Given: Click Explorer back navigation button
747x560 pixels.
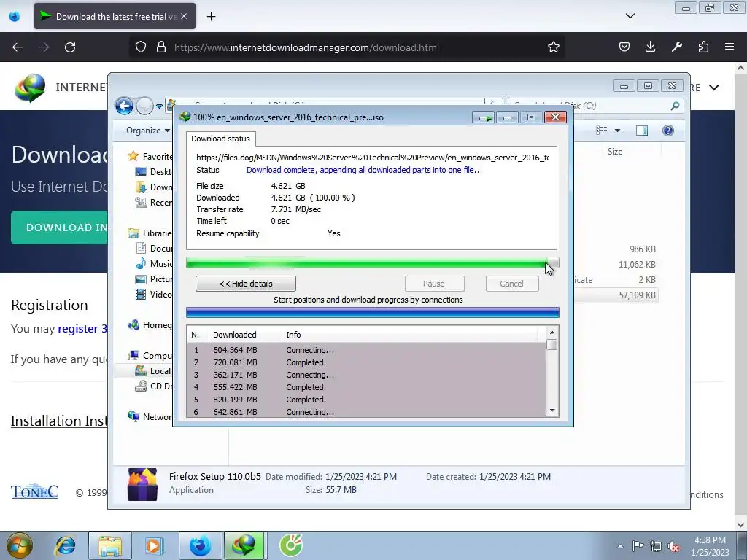Looking at the screenshot, I should 124,106.
